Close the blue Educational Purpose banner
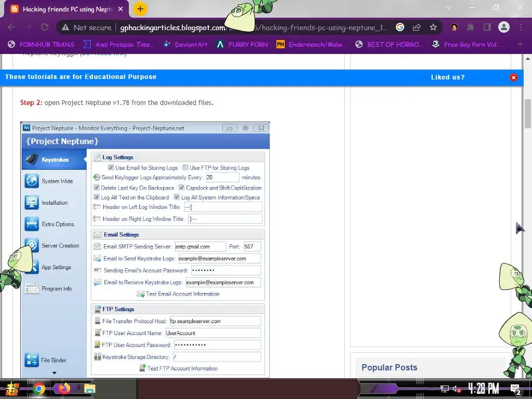532x399 pixels. coord(514,77)
